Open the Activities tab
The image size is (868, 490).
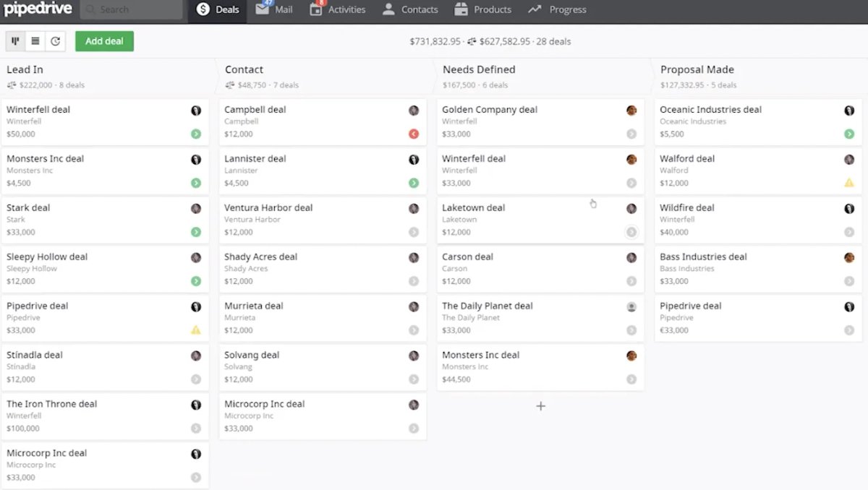point(338,9)
